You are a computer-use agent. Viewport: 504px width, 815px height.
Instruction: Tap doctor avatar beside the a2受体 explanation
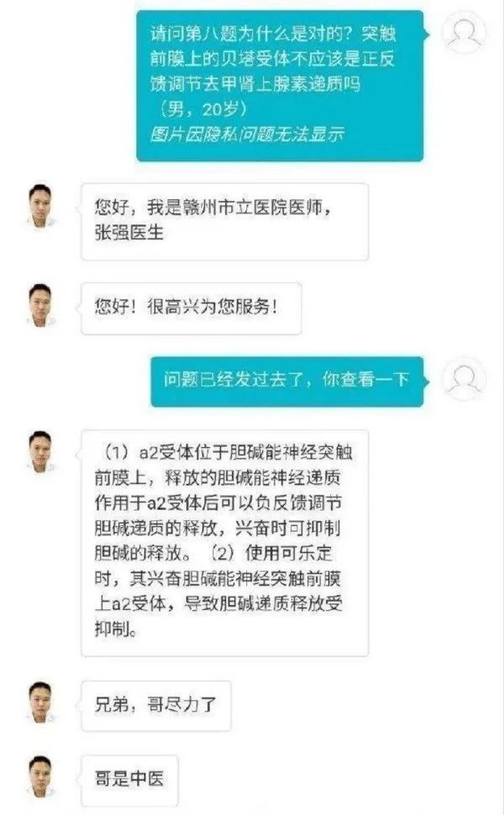coord(40,453)
